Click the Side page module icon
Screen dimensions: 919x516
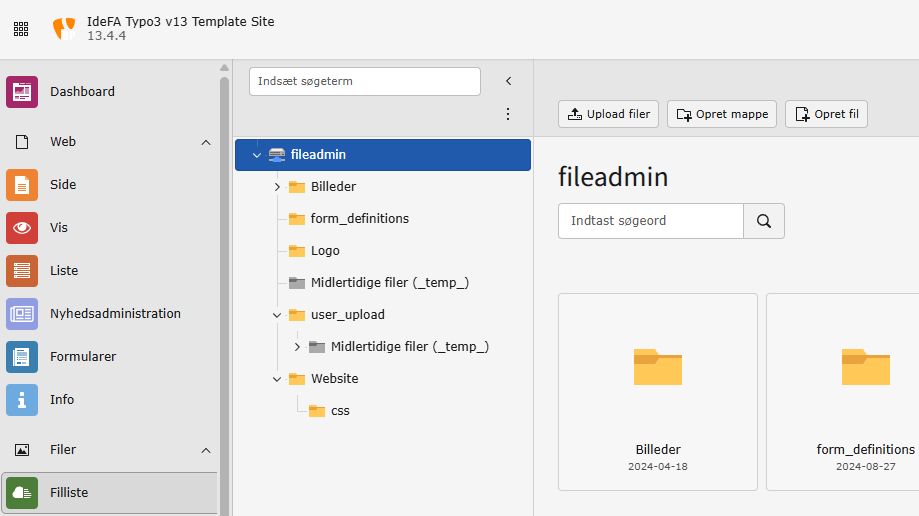point(22,185)
